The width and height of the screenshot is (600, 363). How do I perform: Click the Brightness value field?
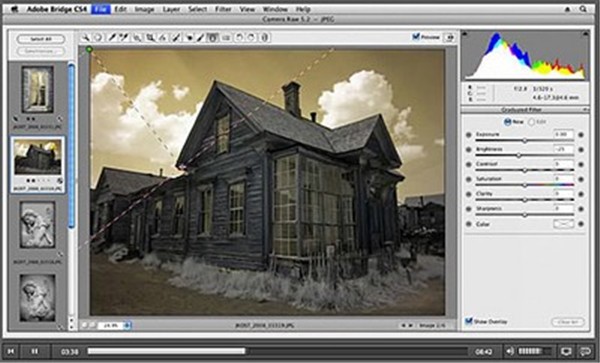[x=563, y=149]
